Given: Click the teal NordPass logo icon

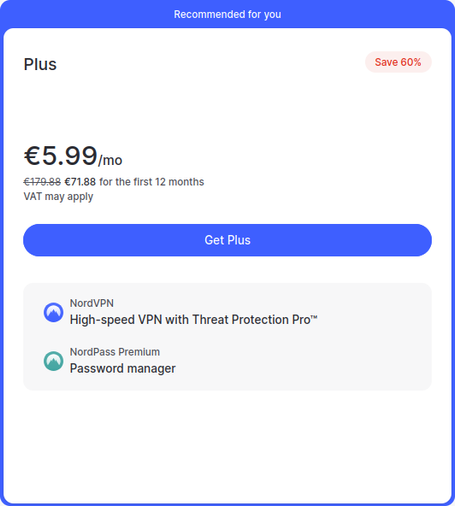Looking at the screenshot, I should pyautogui.click(x=53, y=361).
